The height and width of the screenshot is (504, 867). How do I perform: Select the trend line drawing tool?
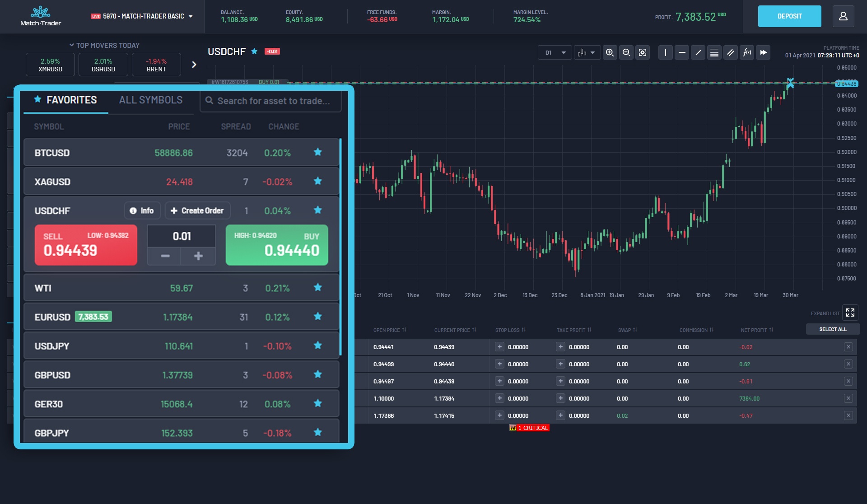tap(698, 52)
